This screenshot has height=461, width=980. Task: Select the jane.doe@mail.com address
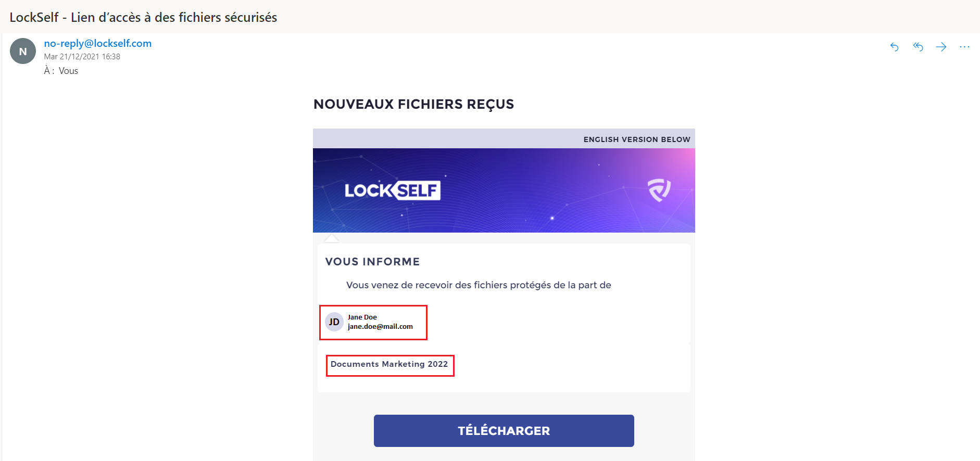tap(380, 327)
